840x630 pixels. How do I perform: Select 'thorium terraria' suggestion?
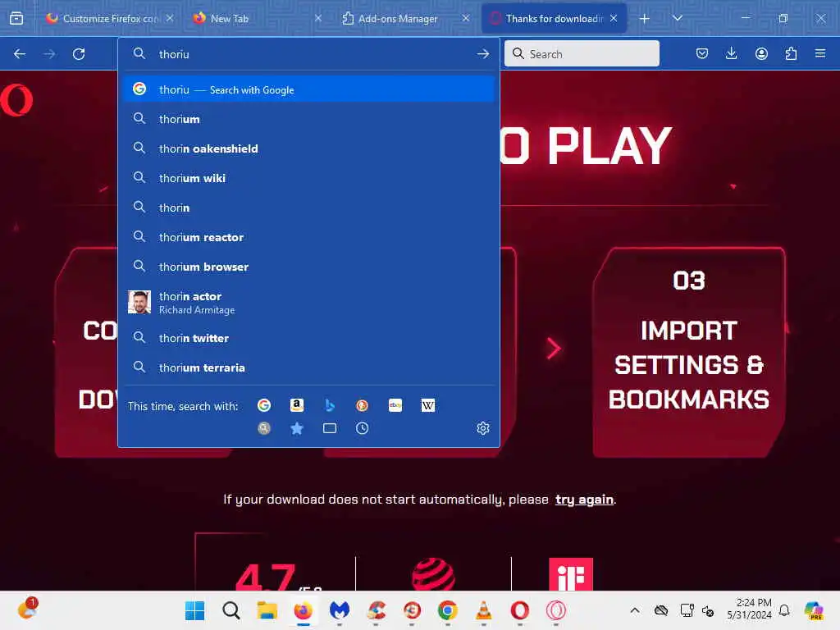click(x=308, y=367)
